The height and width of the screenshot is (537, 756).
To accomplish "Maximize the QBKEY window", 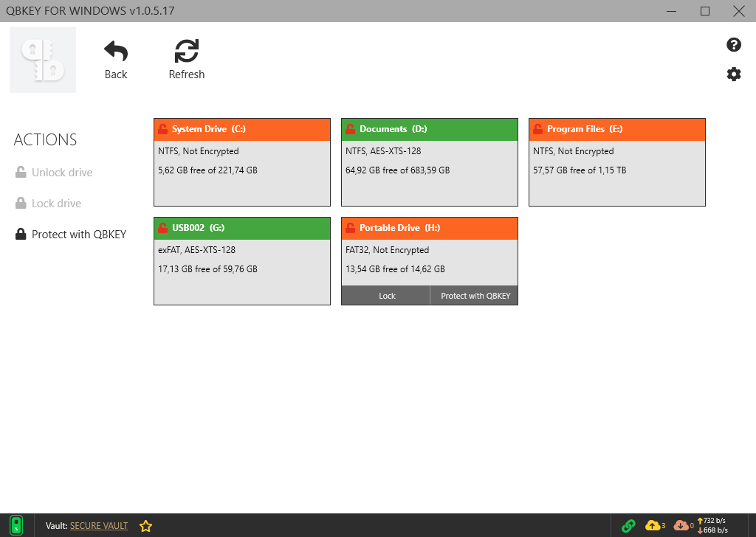I will (705, 11).
